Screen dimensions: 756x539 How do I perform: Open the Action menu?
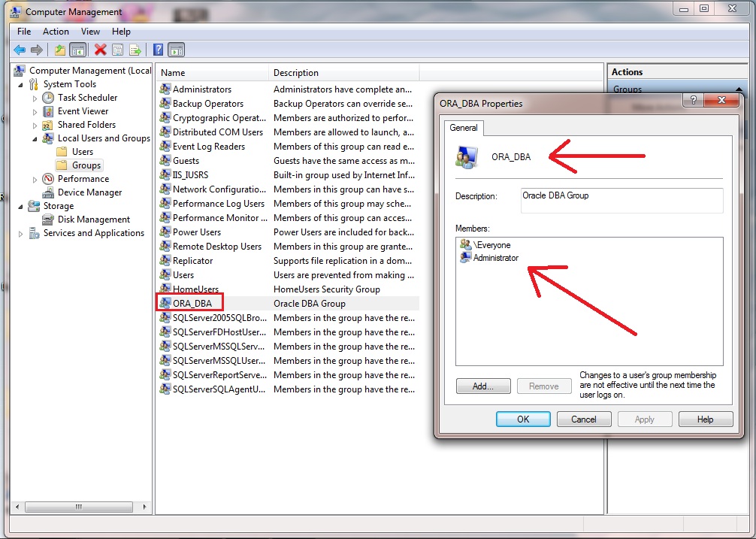point(56,32)
